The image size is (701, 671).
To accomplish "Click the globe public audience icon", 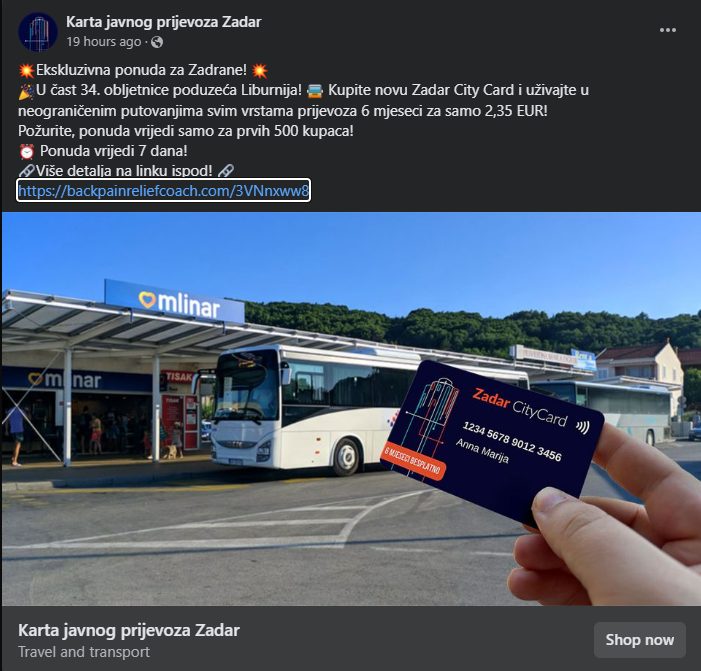I will pos(157,42).
